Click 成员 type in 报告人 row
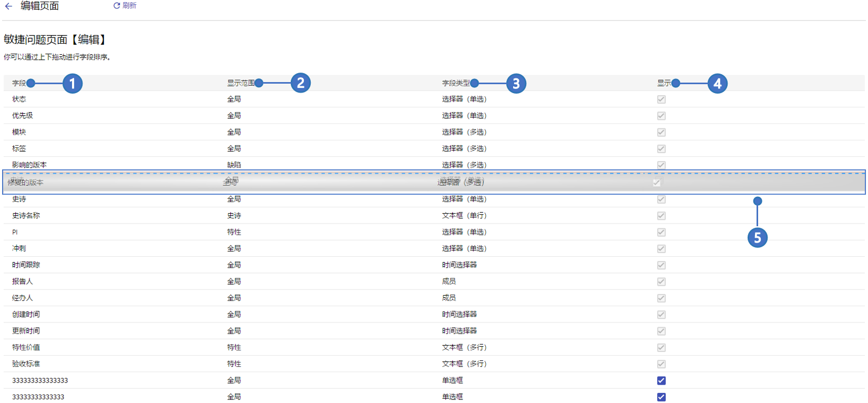 (x=449, y=281)
